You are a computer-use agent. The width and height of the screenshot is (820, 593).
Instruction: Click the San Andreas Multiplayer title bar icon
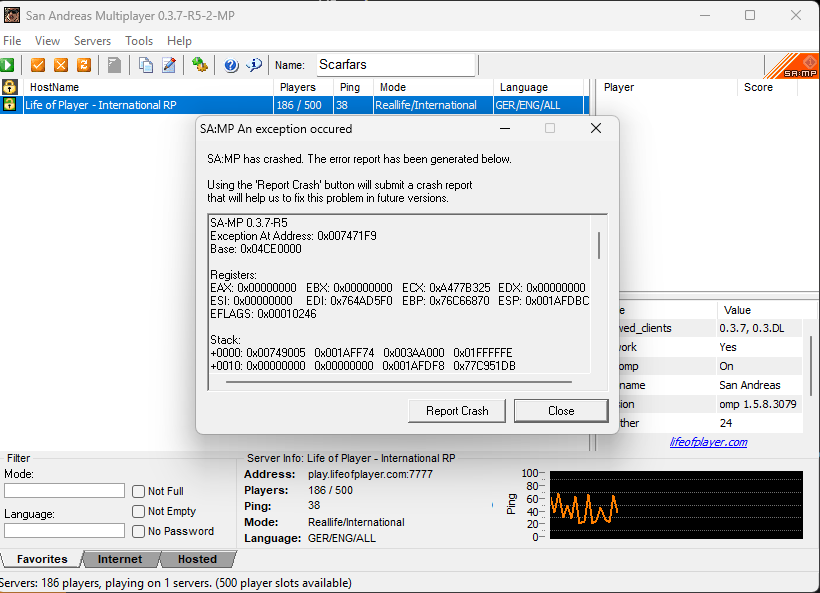coord(12,15)
